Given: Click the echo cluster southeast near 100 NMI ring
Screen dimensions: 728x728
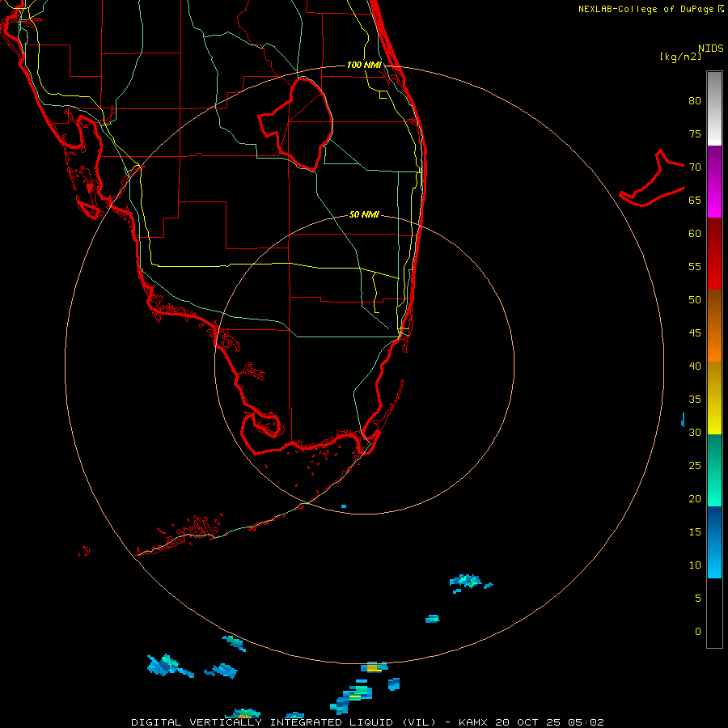Looking at the screenshot, I should 470,582.
